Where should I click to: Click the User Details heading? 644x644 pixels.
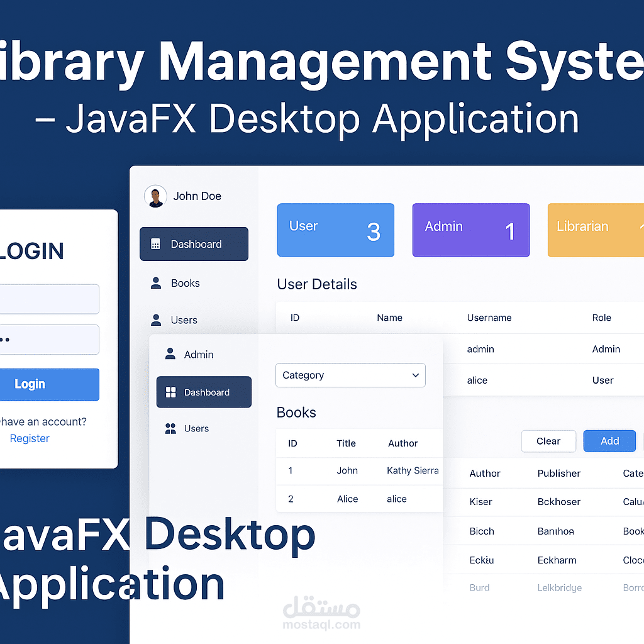click(317, 284)
